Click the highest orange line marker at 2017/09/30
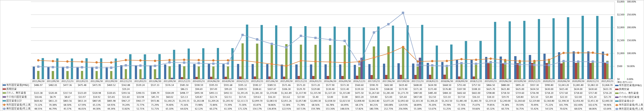The height and width of the screenshot is (111, 644). [x=403, y=47]
